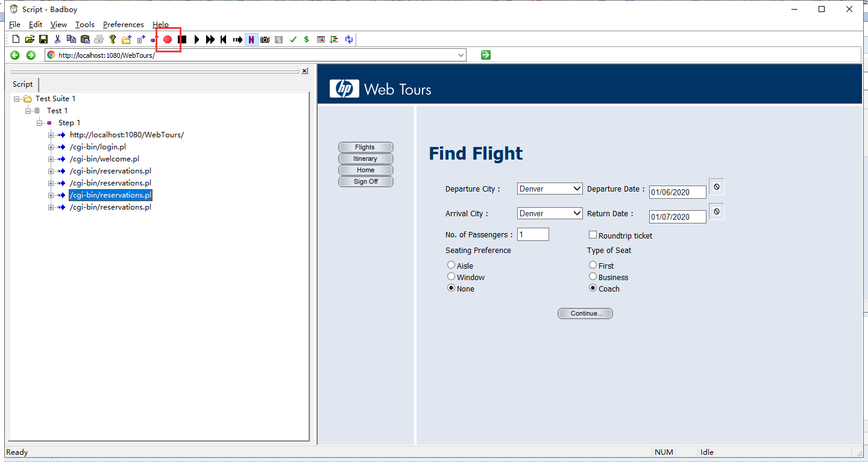
Task: Click the data source table icon
Action: point(321,39)
